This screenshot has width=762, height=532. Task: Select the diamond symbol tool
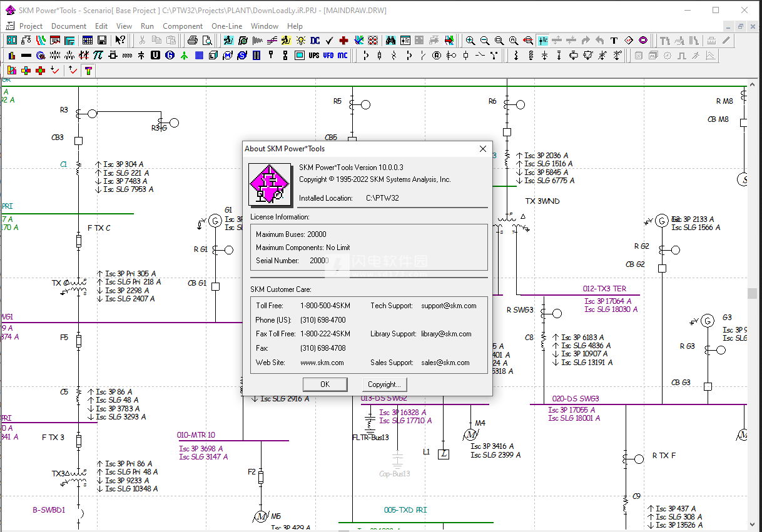[x=629, y=40]
